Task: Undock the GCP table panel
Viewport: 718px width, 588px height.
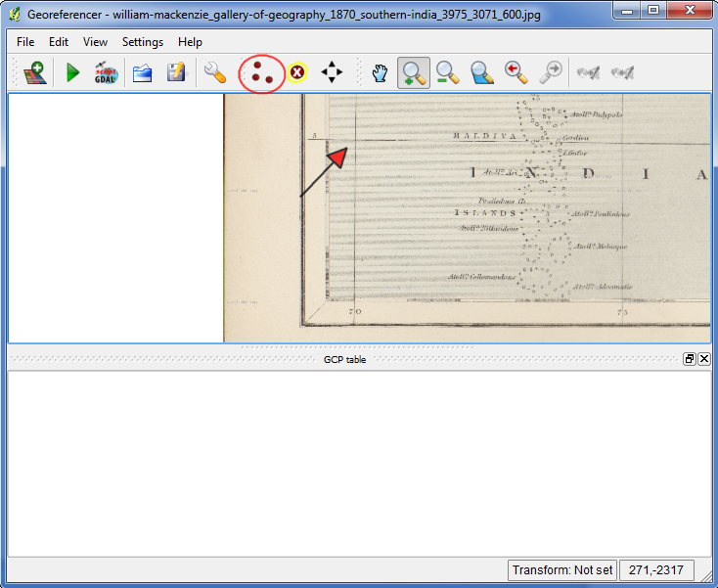Action: [x=690, y=359]
